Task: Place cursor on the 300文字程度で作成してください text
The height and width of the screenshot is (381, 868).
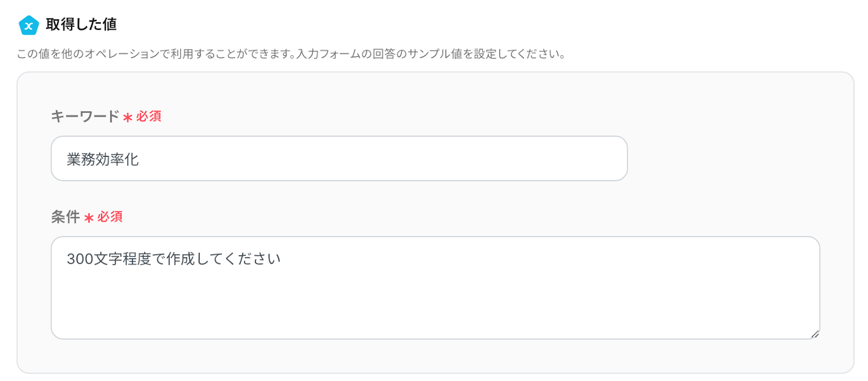Action: (174, 259)
